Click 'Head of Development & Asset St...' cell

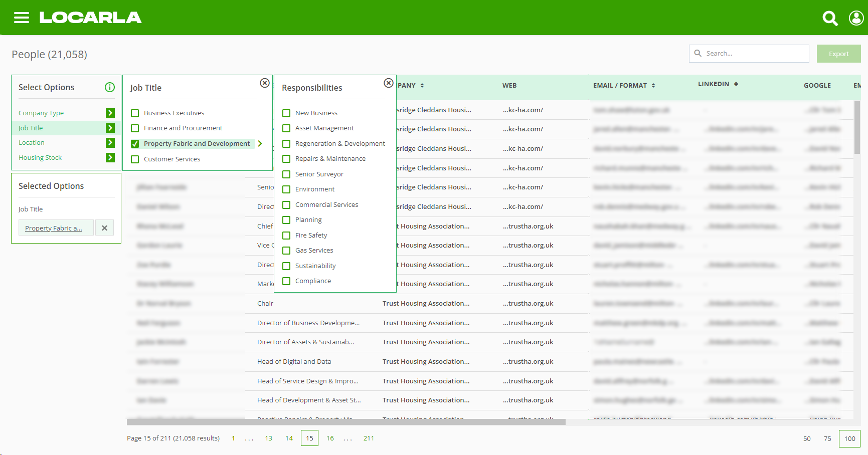pos(309,400)
